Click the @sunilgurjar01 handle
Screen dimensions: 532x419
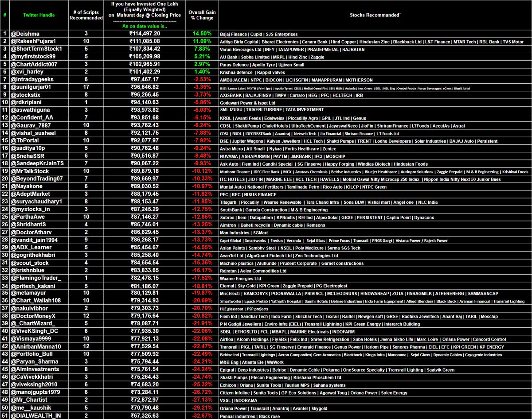pyautogui.click(x=30, y=88)
